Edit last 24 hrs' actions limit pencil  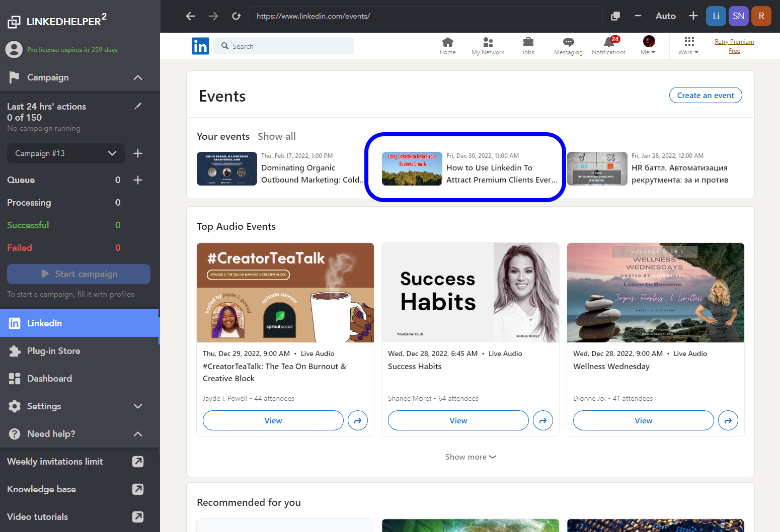pos(138,106)
